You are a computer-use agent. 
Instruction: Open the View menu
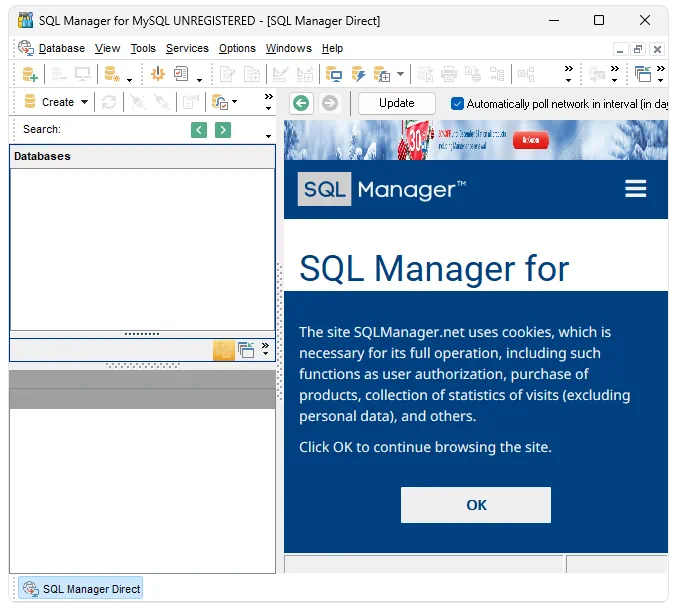click(107, 48)
